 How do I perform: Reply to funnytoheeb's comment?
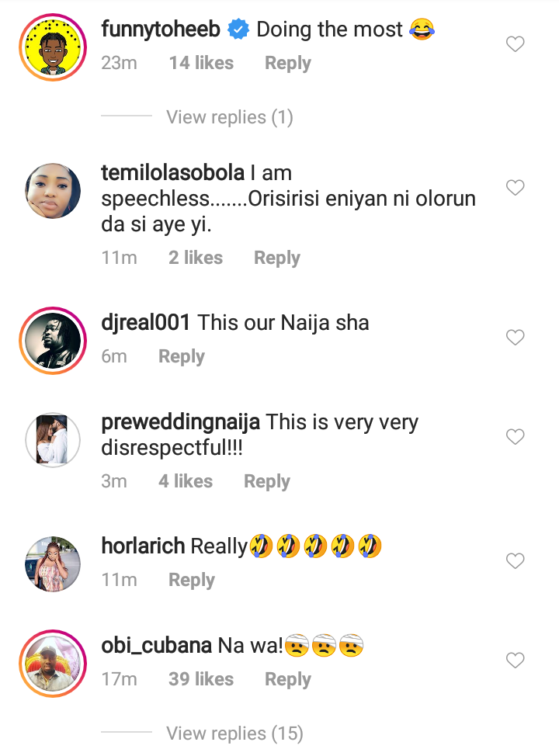(x=287, y=64)
